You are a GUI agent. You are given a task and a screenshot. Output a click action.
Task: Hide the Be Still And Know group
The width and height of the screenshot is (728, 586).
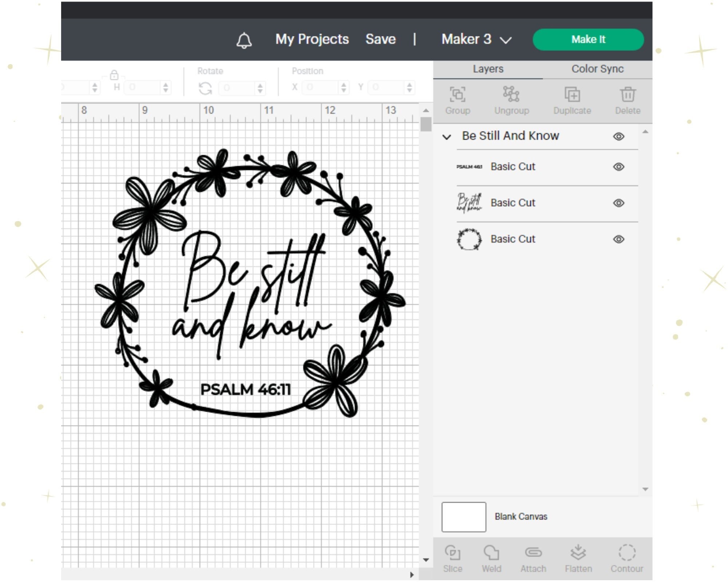click(619, 136)
